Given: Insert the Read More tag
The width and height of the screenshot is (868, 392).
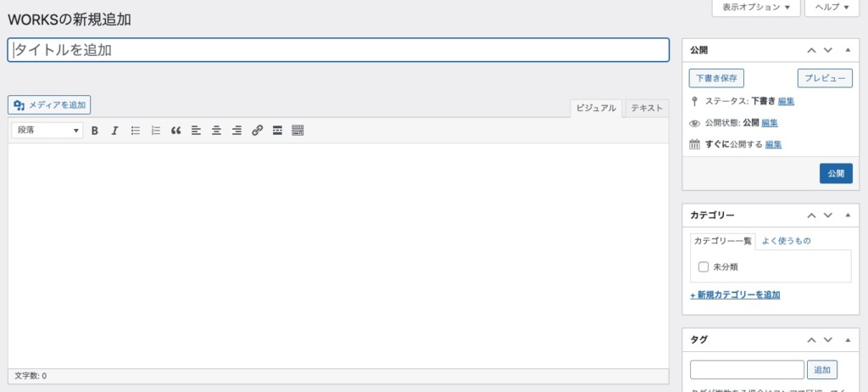Looking at the screenshot, I should click(x=277, y=131).
